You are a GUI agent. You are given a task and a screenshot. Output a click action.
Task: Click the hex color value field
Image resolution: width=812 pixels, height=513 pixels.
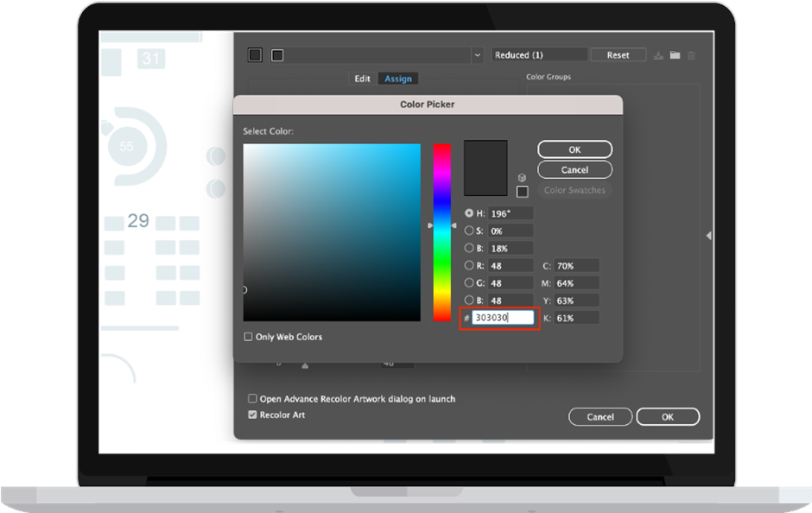(503, 317)
